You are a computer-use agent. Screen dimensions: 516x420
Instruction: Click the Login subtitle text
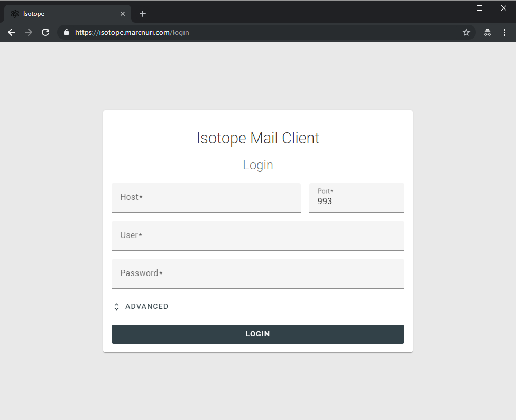click(x=258, y=165)
